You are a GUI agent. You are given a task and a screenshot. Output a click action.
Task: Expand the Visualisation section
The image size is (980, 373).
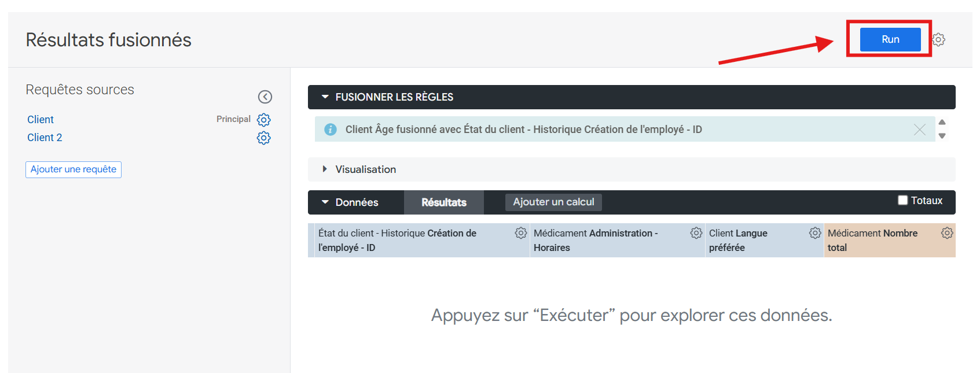(x=325, y=169)
